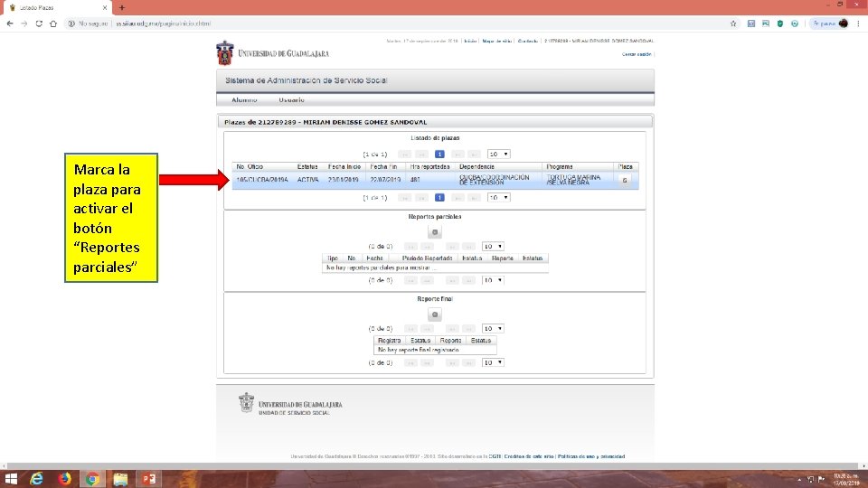Open the Windows Start menu
Viewport: 868px width, 488px height.
pyautogui.click(x=11, y=479)
